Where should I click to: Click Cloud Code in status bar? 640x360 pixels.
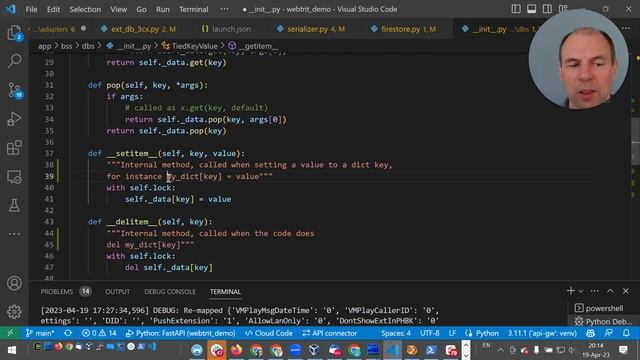coord(269,333)
